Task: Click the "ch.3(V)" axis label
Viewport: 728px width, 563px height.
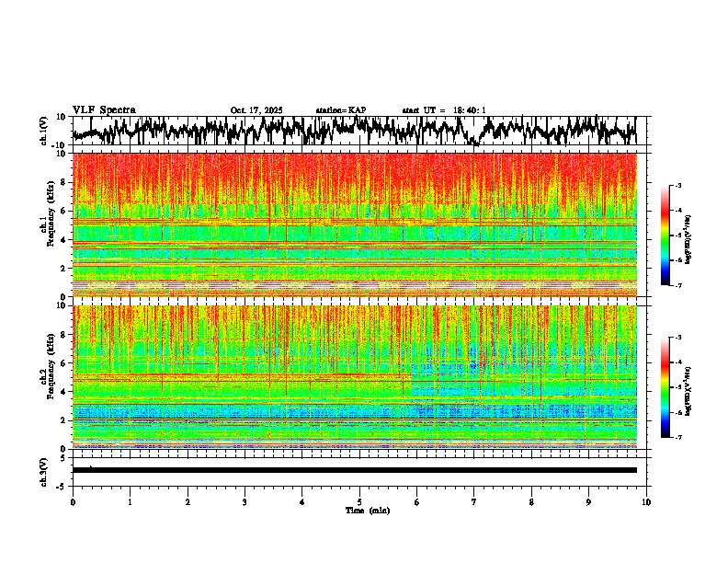Action: coord(44,473)
